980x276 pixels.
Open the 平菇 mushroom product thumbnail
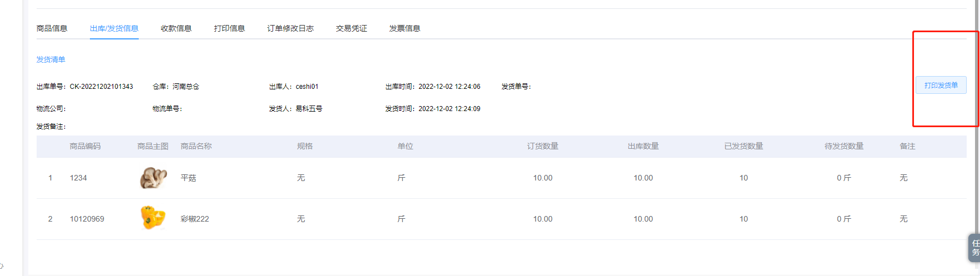pos(153,178)
